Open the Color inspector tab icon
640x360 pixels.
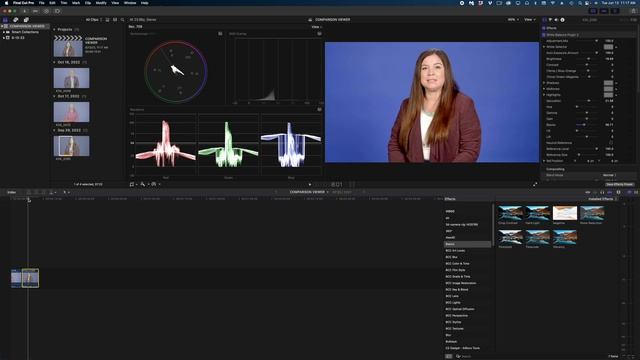(x=550, y=20)
